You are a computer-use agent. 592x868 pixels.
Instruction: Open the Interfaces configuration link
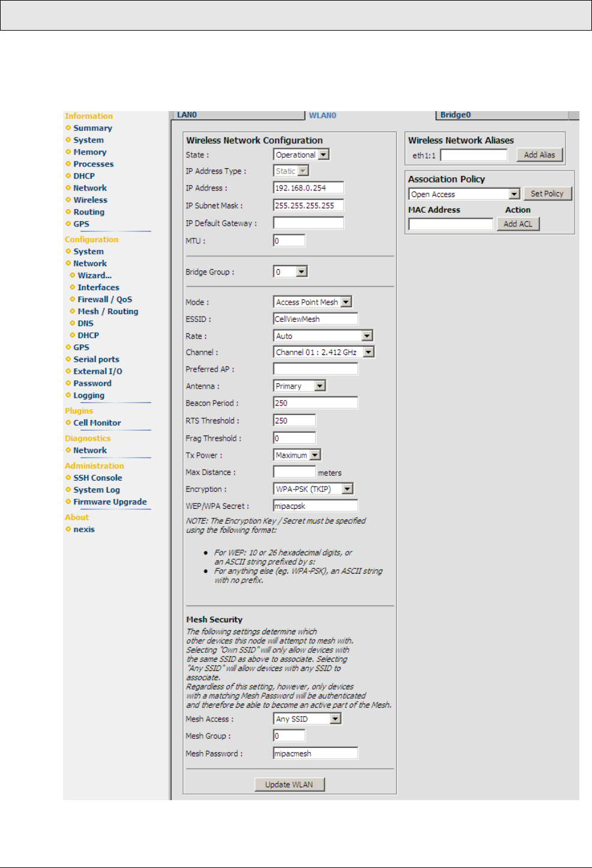[x=98, y=287]
